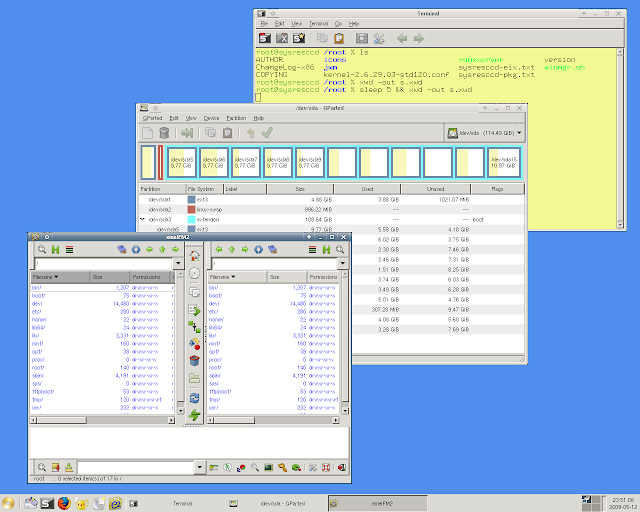640x512 pixels.
Task: Collapse the /dev/sda3 extended partition row
Action: pyautogui.click(x=142, y=219)
